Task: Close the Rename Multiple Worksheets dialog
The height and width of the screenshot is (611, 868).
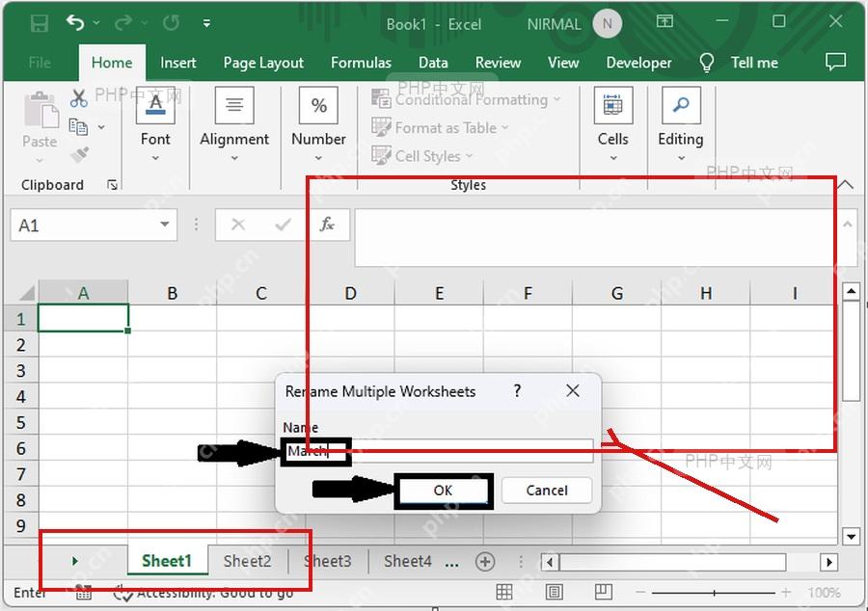Action: 573,391
